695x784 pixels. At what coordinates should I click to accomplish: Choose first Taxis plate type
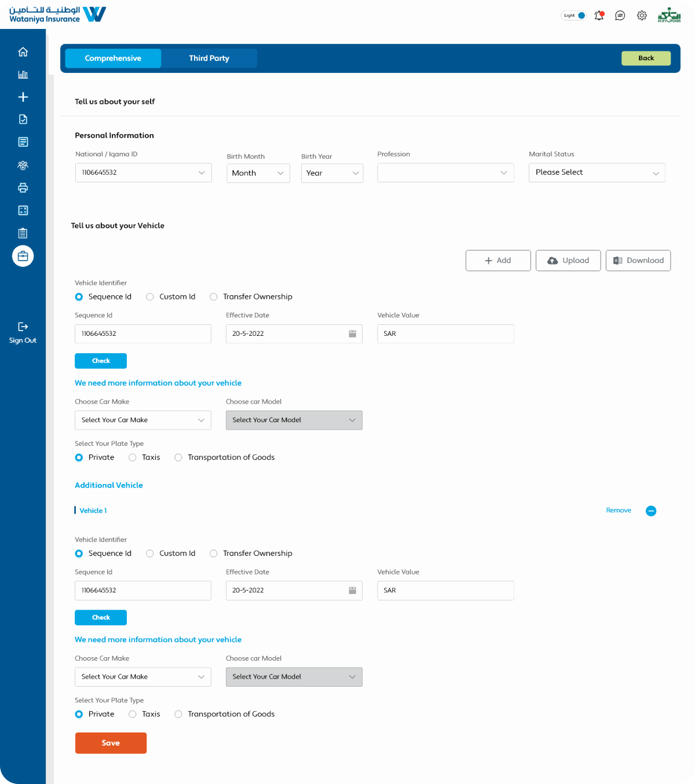coord(132,457)
